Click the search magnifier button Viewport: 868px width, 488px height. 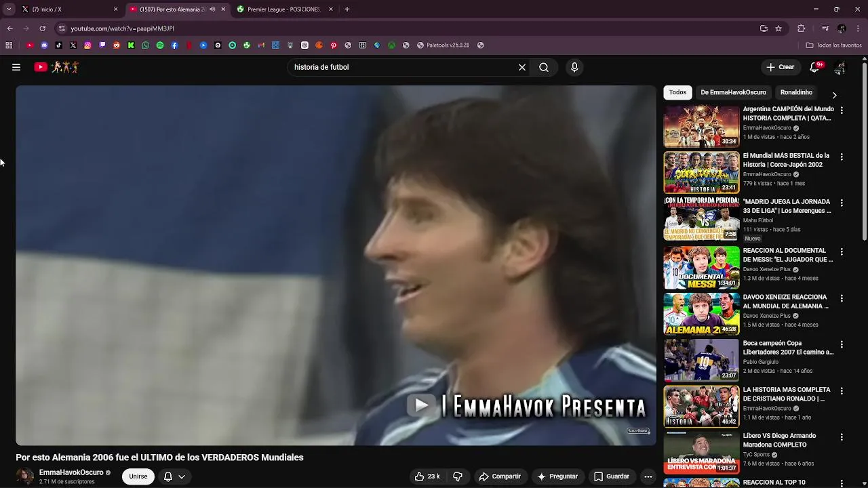544,67
